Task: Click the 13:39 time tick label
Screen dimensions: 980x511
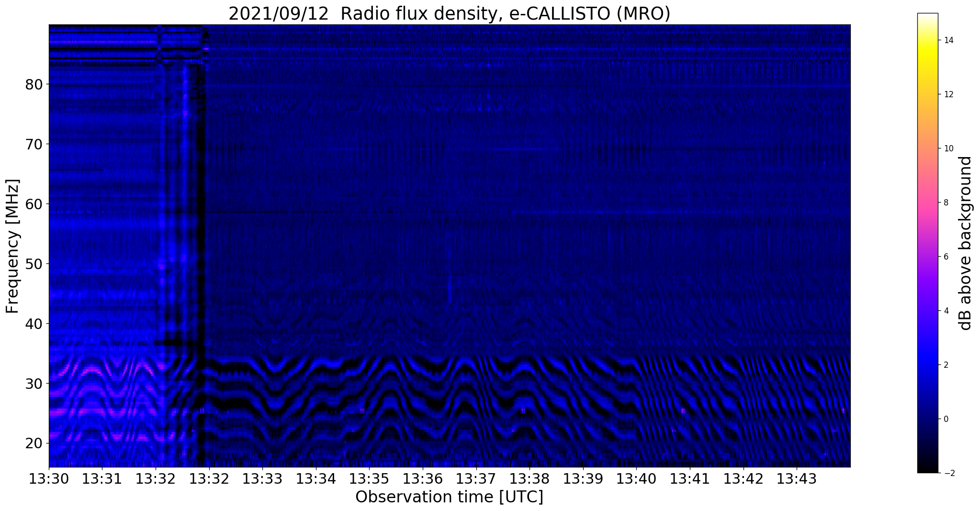Action: pyautogui.click(x=583, y=478)
